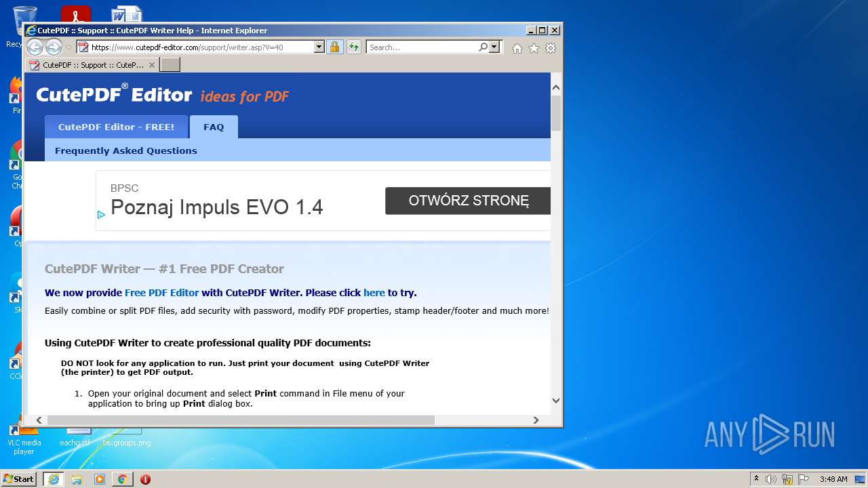Open the Tools gear icon

click(551, 48)
